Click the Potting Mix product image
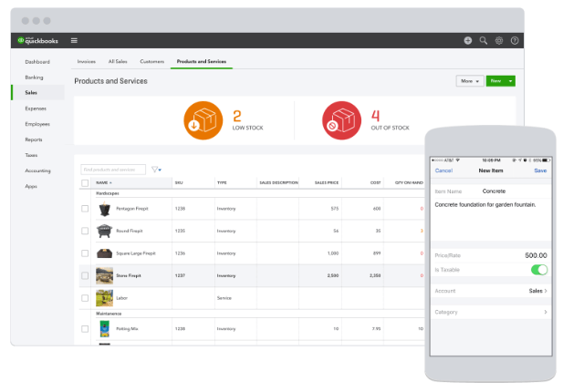The height and width of the screenshot is (392, 563). [x=105, y=329]
